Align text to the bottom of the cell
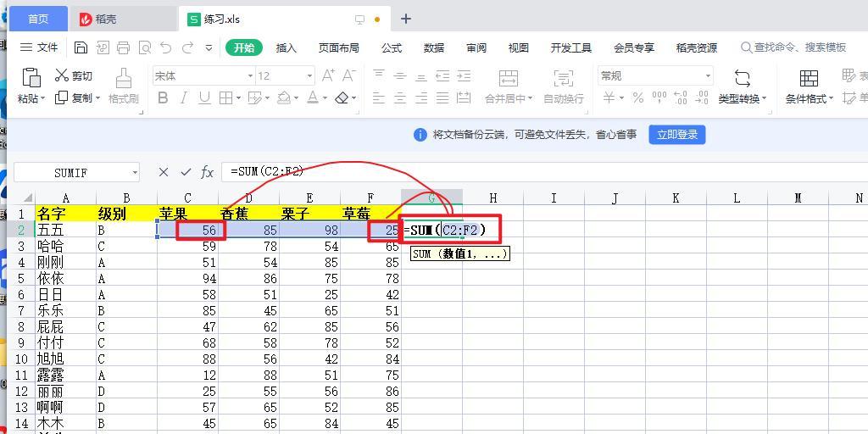The width and height of the screenshot is (868, 434). click(421, 75)
